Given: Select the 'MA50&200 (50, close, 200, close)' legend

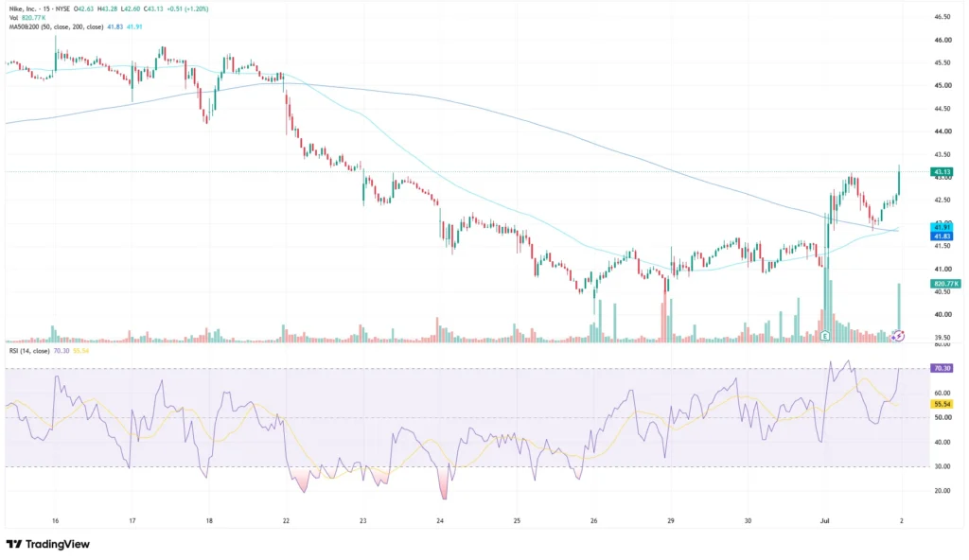Looking at the screenshot, I should point(56,27).
